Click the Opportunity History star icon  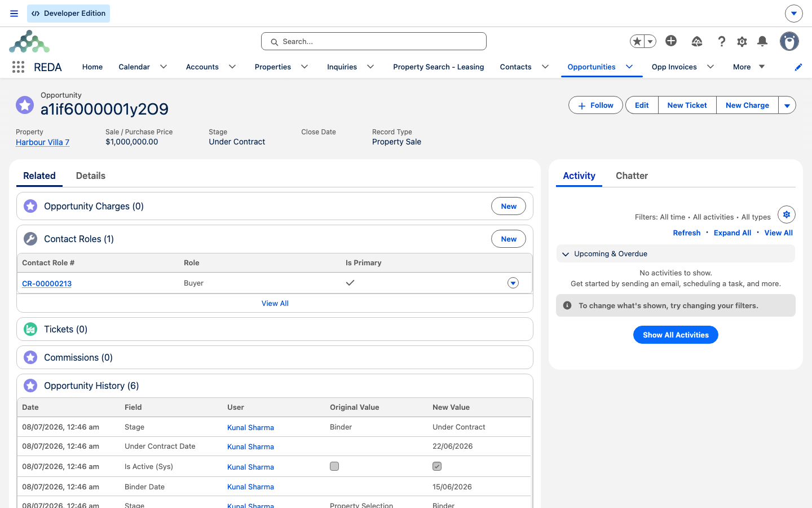pos(30,386)
